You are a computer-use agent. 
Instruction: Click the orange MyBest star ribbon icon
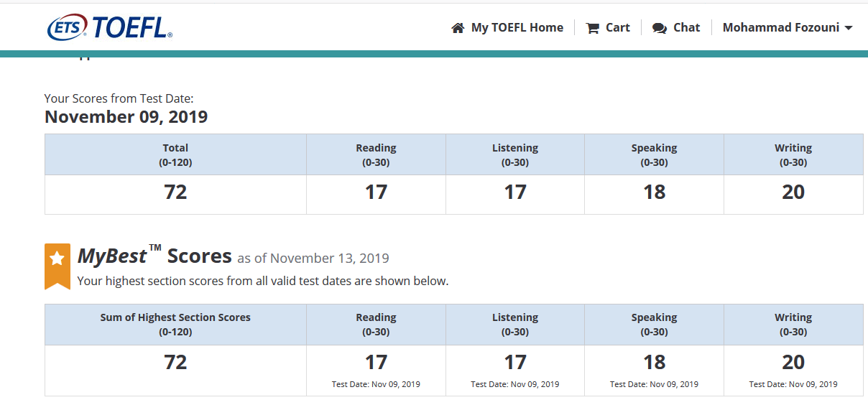pyautogui.click(x=57, y=266)
